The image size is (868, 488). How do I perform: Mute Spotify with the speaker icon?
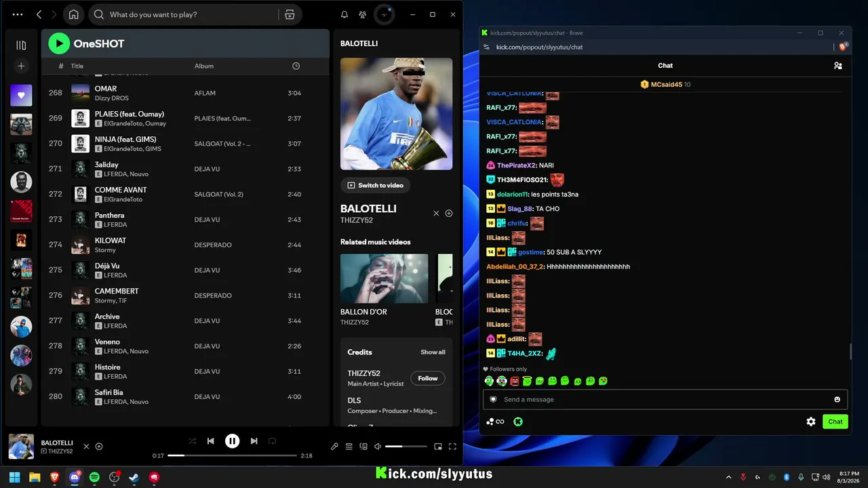pos(378,447)
